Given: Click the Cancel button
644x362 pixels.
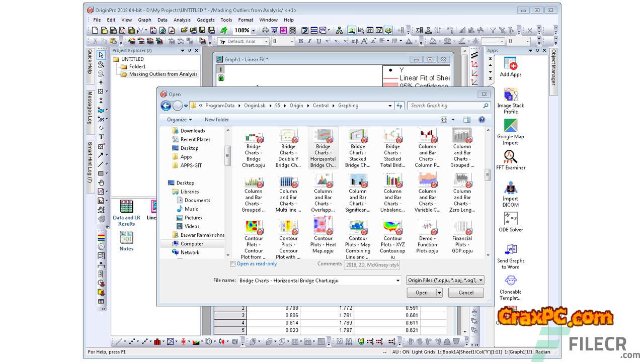Looking at the screenshot, I should 466,293.
